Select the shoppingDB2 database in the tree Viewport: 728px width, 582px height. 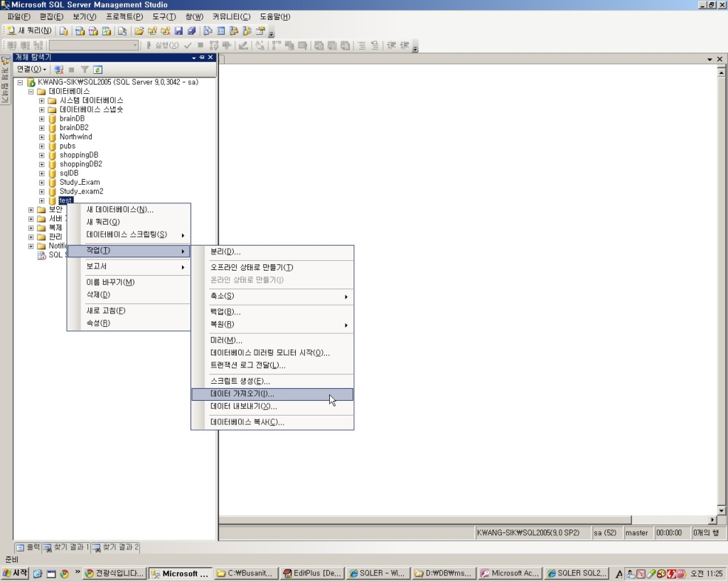pos(81,164)
